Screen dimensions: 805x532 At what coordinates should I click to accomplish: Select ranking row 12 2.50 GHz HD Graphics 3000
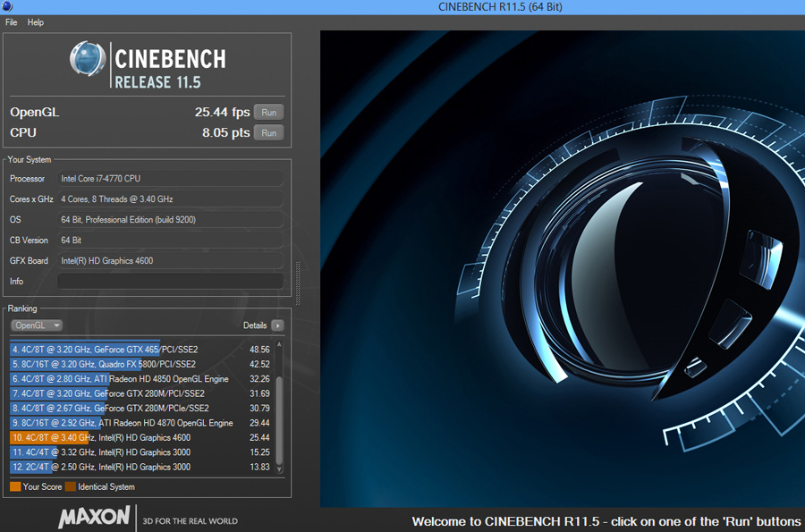tap(140, 467)
